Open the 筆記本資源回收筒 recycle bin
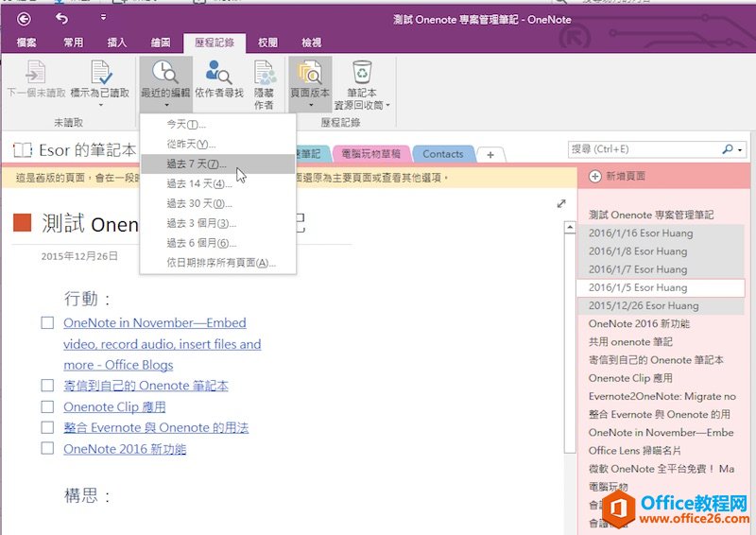Image resolution: width=756 pixels, height=535 pixels. point(362,72)
